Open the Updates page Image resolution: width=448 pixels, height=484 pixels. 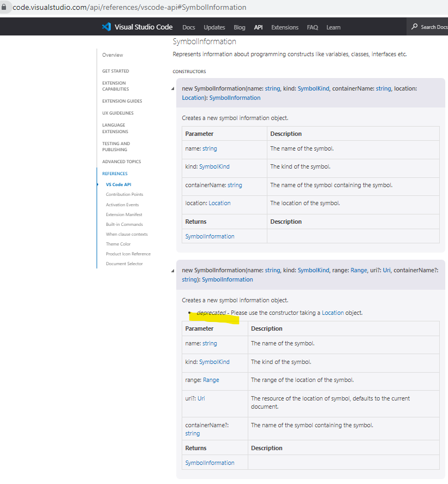click(x=214, y=27)
